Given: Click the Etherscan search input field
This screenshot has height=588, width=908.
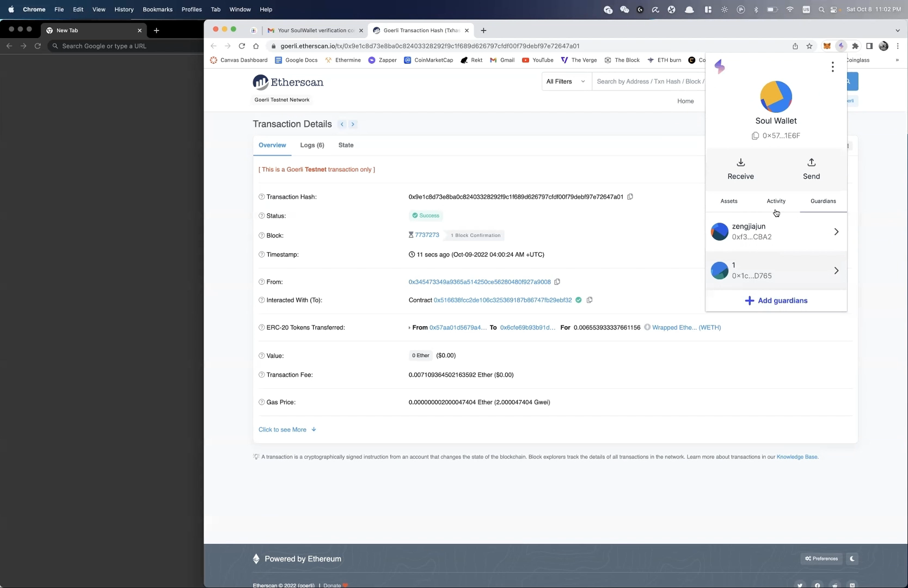Looking at the screenshot, I should pyautogui.click(x=648, y=82).
